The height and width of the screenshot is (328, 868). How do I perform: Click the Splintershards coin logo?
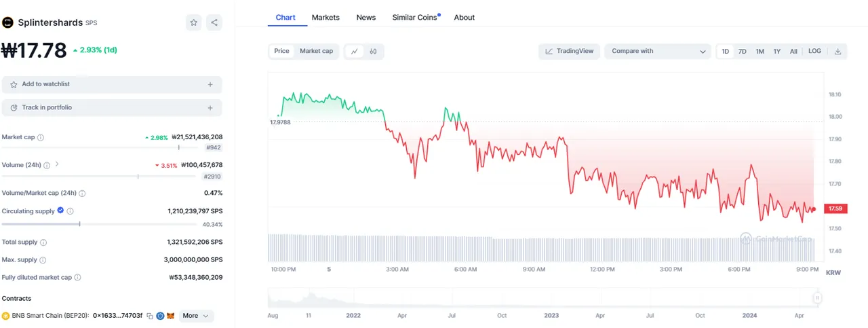[8, 22]
